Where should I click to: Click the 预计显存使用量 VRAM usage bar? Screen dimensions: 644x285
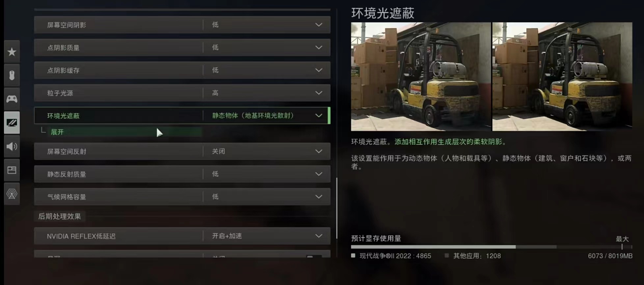[492, 247]
